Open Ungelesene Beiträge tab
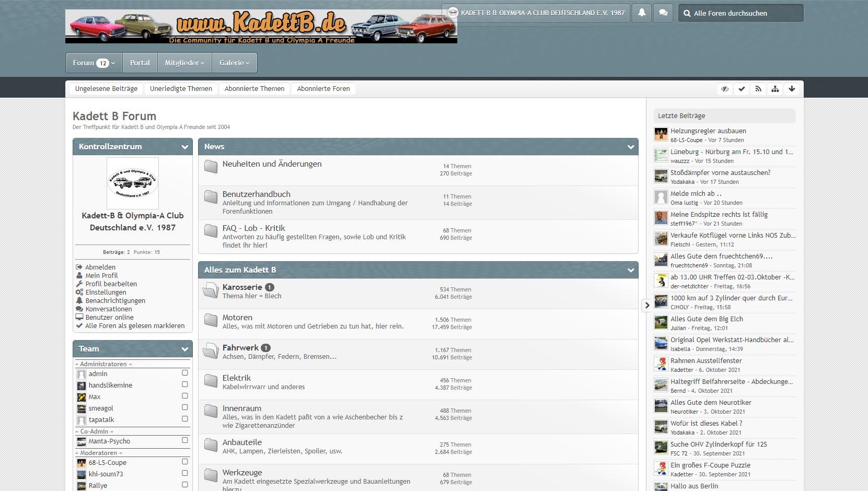This screenshot has height=491, width=868. [x=106, y=89]
